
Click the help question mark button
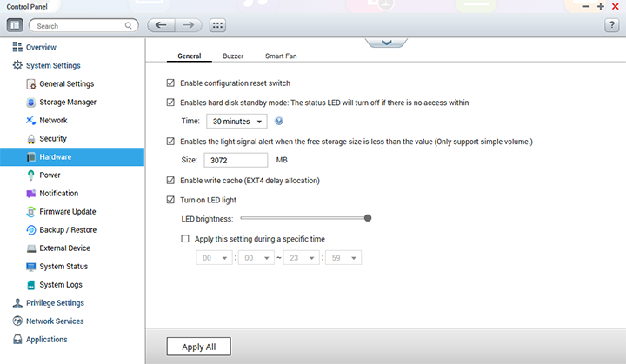[x=611, y=25]
